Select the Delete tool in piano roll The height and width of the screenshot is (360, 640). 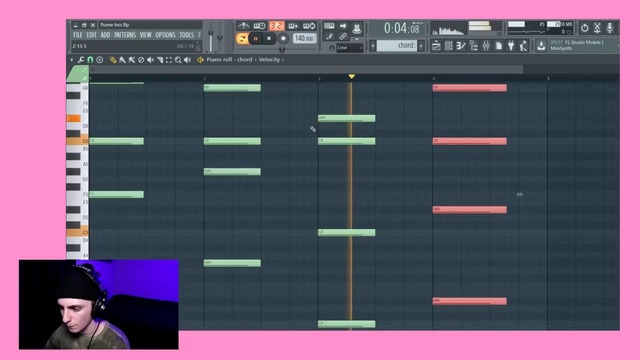point(141,60)
